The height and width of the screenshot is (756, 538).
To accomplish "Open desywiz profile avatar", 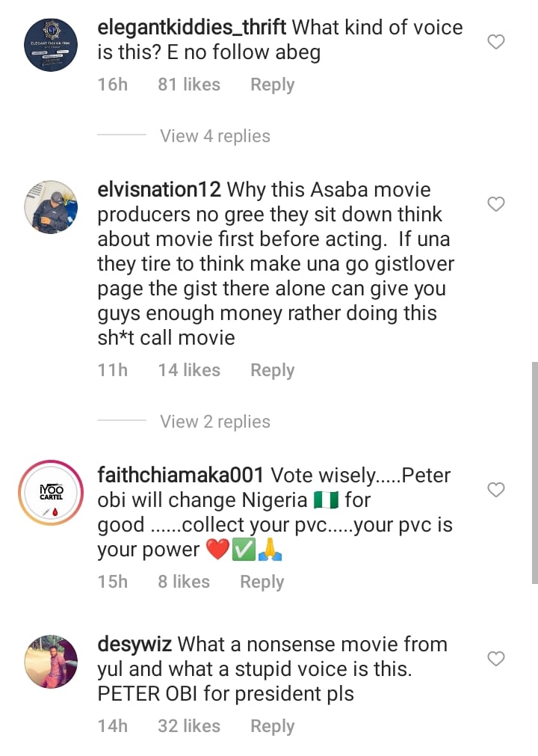I will 51,662.
